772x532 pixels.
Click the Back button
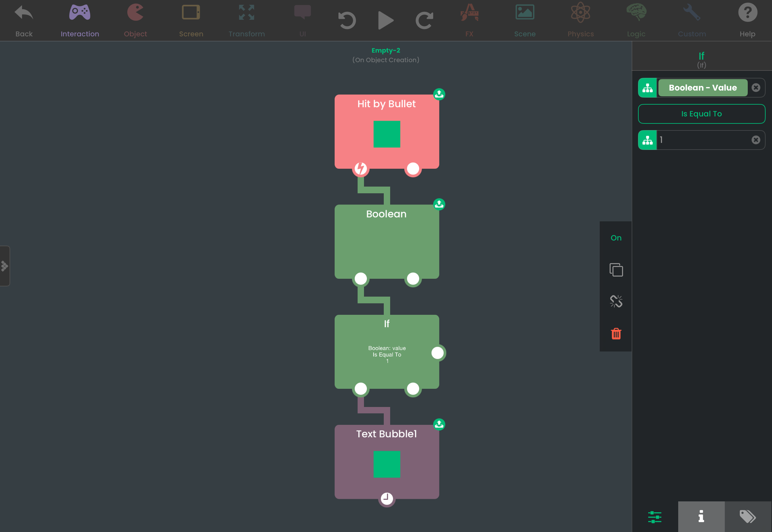(24, 20)
